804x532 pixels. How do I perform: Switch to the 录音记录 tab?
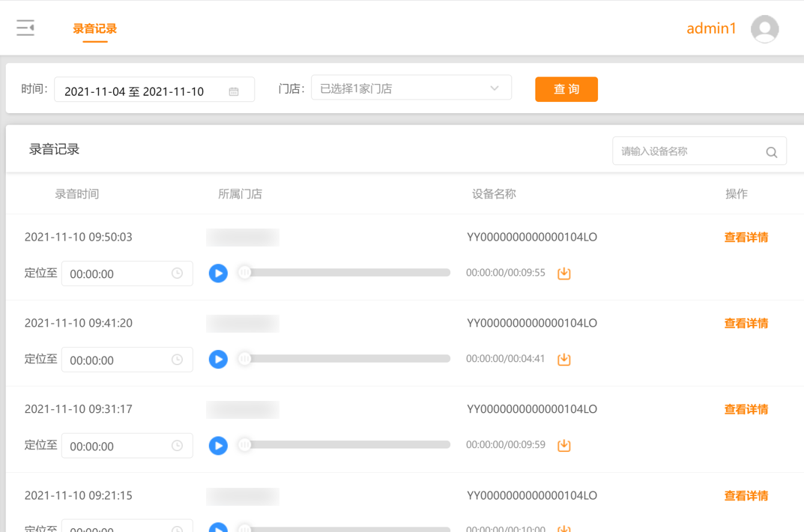94,27
